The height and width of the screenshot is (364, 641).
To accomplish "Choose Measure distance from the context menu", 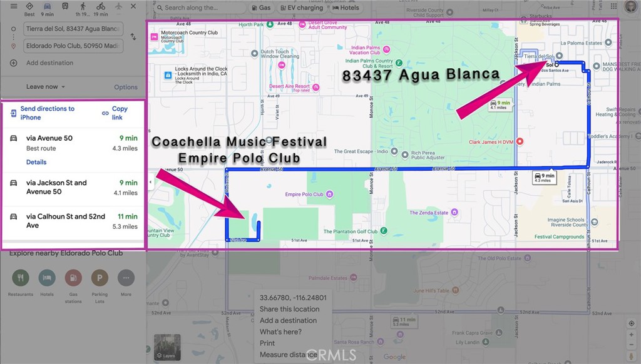I will [x=288, y=355].
